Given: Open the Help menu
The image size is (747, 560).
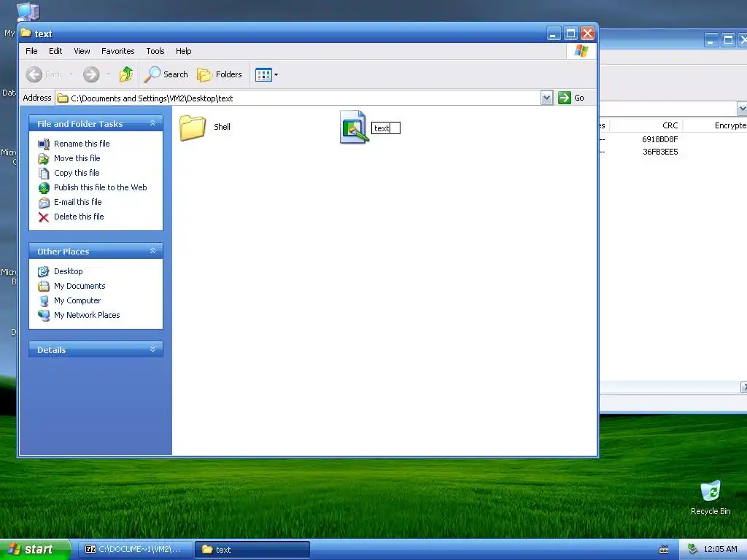Looking at the screenshot, I should pos(183,51).
